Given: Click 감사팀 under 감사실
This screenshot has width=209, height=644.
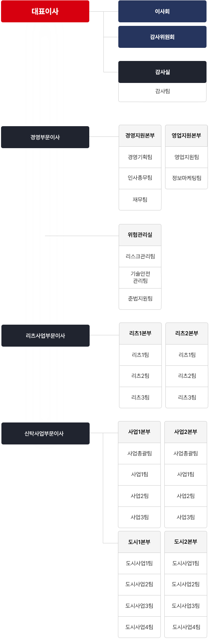Looking at the screenshot, I should pos(162,91).
